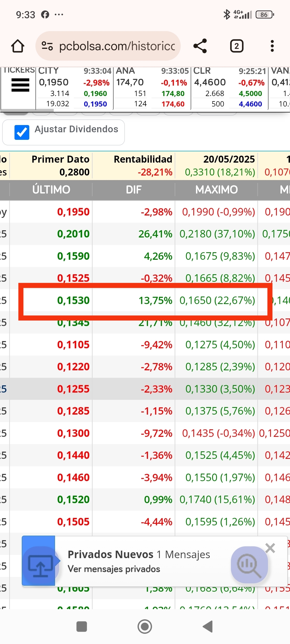Select the ANA ticker quote
This screenshot has height=644, width=290.
tap(152, 87)
